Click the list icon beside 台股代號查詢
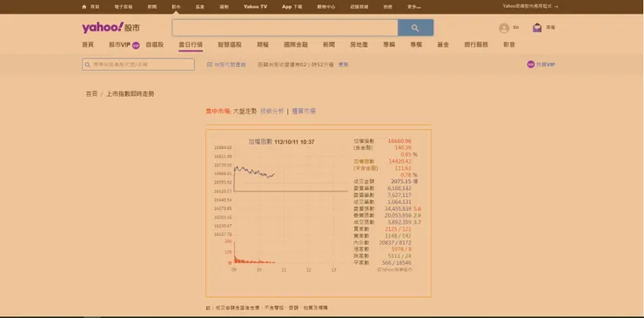The image size is (644, 318). pyautogui.click(x=210, y=64)
